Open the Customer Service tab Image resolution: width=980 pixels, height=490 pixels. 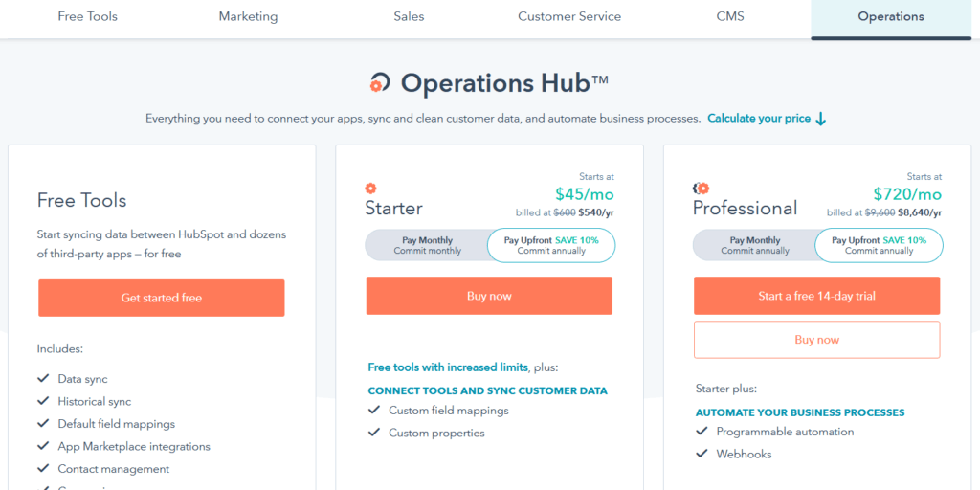click(x=569, y=17)
